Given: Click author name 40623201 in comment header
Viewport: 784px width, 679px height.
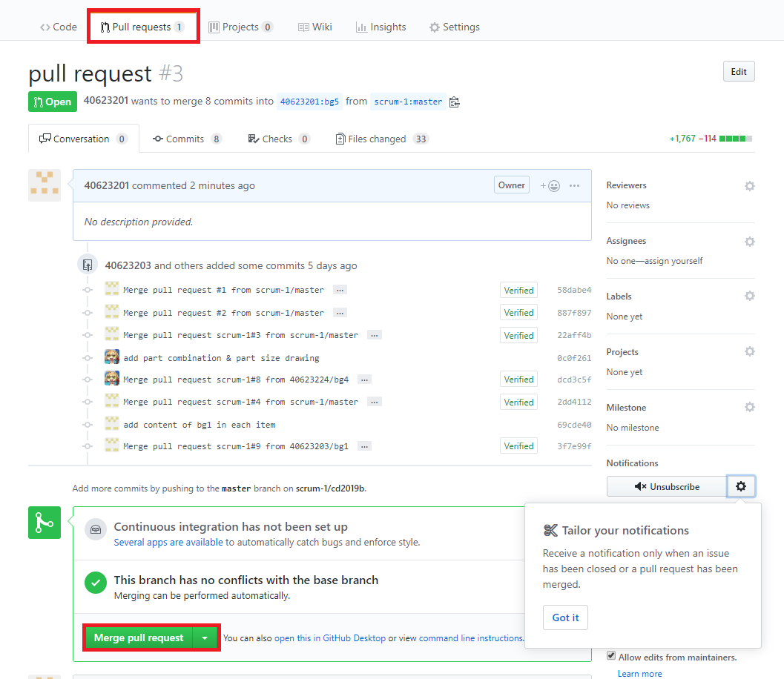Looking at the screenshot, I should 107,185.
